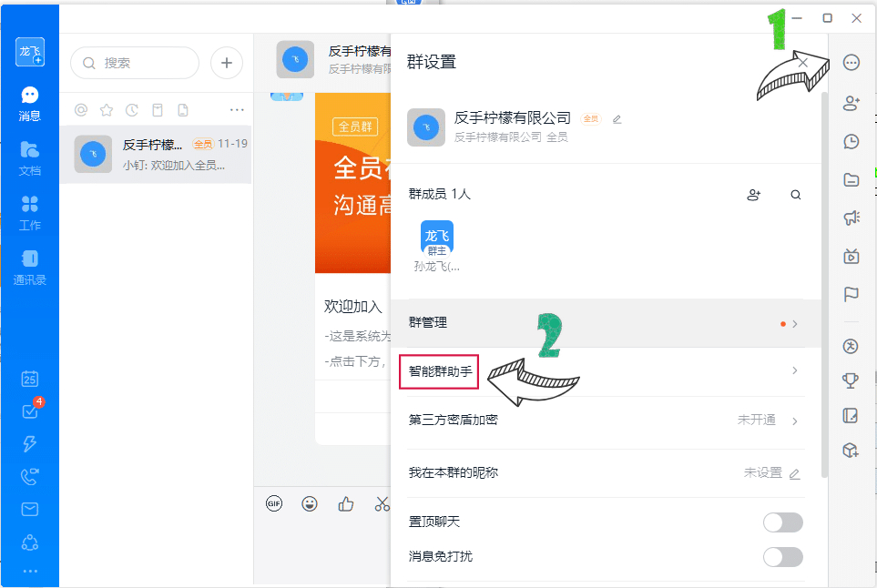This screenshot has width=877, height=588.
Task: Click group avatar in chat header
Action: 295,59
